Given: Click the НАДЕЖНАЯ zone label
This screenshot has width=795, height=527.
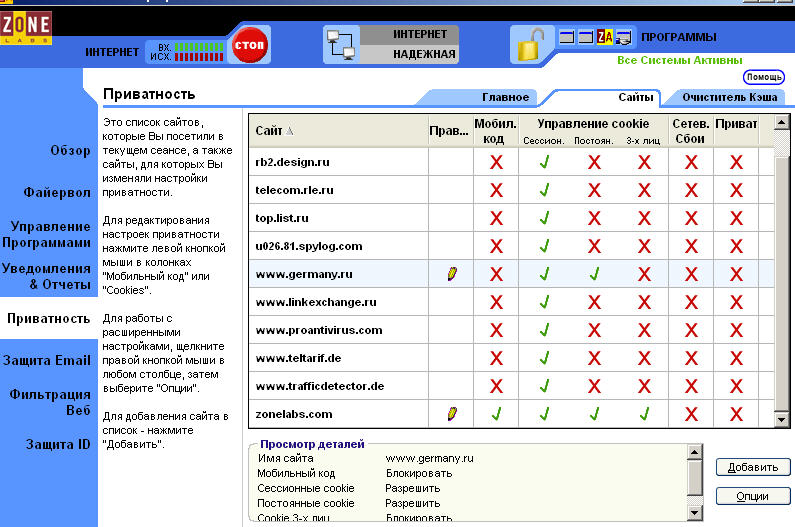Looking at the screenshot, I should [424, 54].
